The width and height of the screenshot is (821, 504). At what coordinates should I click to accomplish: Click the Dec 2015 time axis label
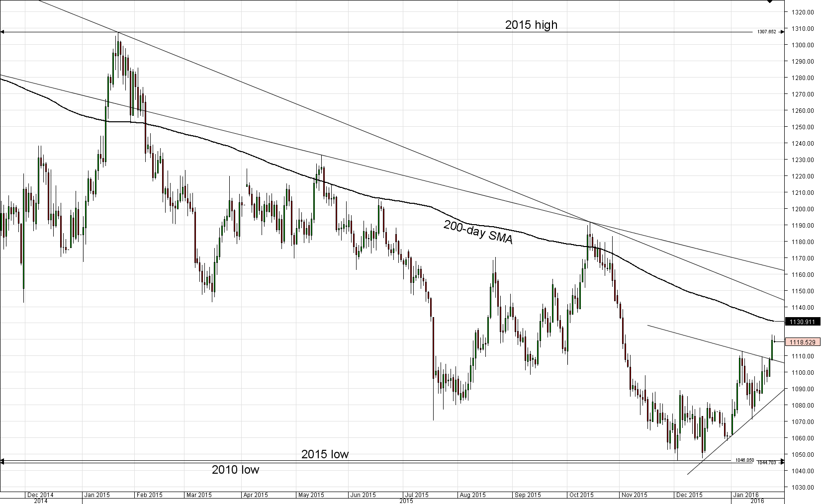tap(690, 495)
